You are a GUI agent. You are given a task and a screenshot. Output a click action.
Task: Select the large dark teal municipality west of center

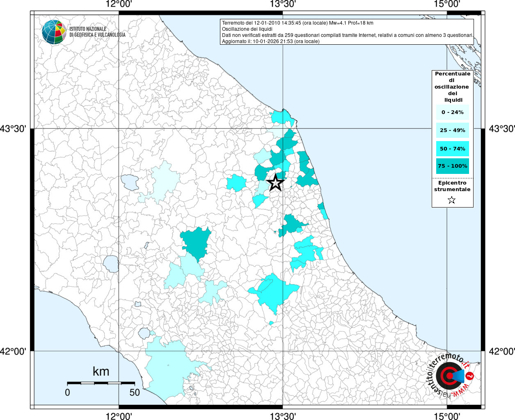[196, 242]
